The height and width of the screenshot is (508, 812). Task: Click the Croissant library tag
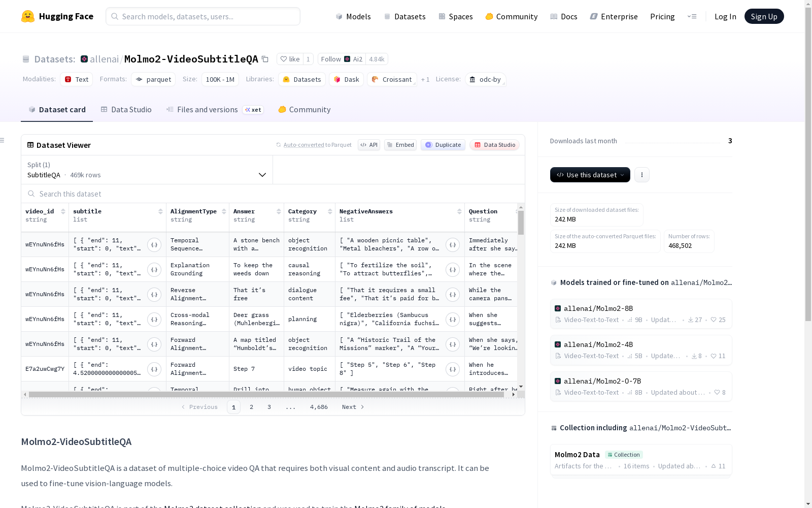[x=392, y=79]
